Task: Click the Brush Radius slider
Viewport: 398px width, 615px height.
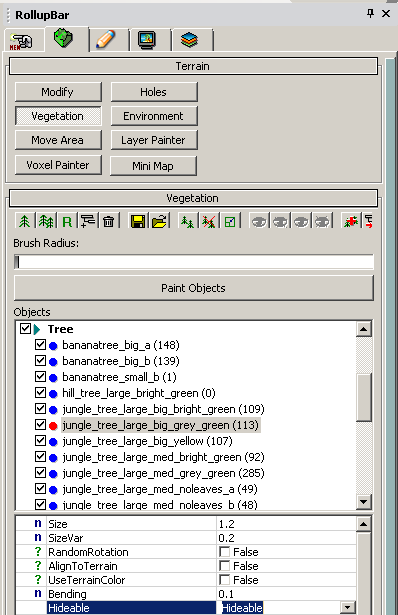Action: tap(194, 262)
